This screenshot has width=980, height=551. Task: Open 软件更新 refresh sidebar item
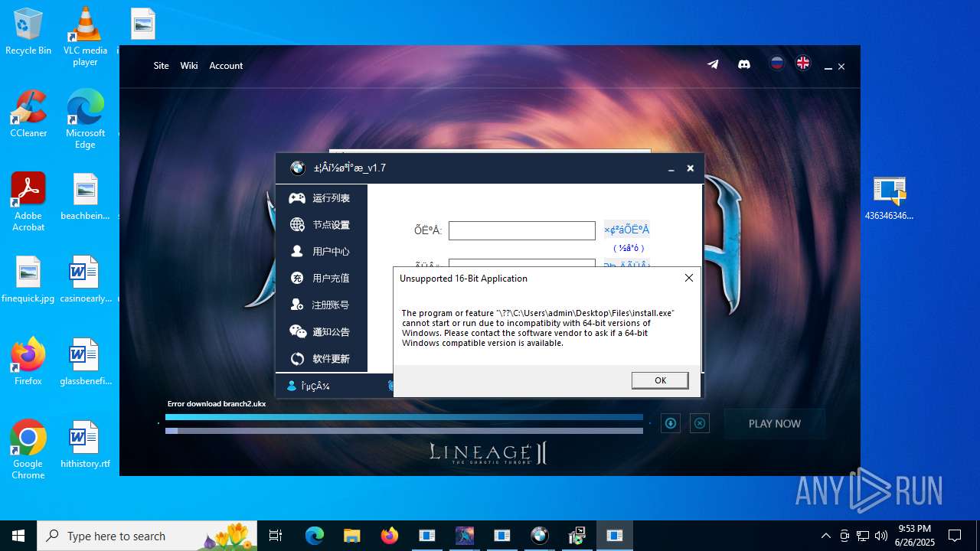(x=322, y=359)
